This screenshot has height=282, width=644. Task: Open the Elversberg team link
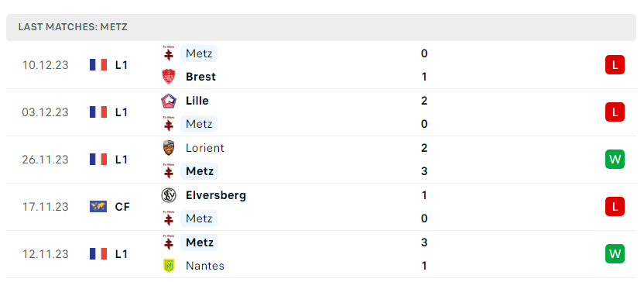point(216,195)
